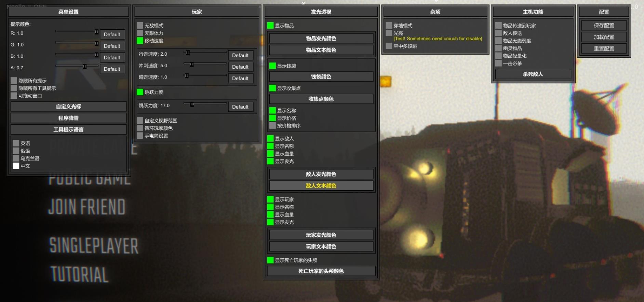Toggle the 无限体力 checkbox
Image resolution: width=644 pixels, height=302 pixels.
(140, 33)
